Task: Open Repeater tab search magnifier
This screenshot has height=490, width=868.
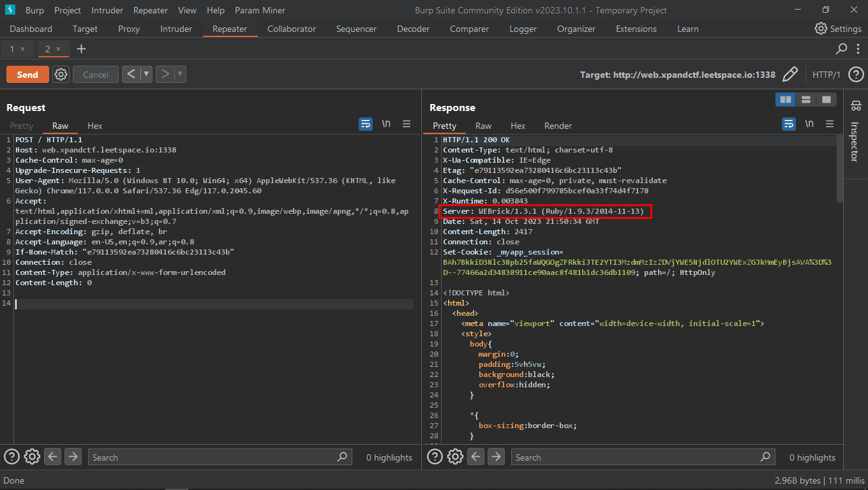Action: coord(842,48)
